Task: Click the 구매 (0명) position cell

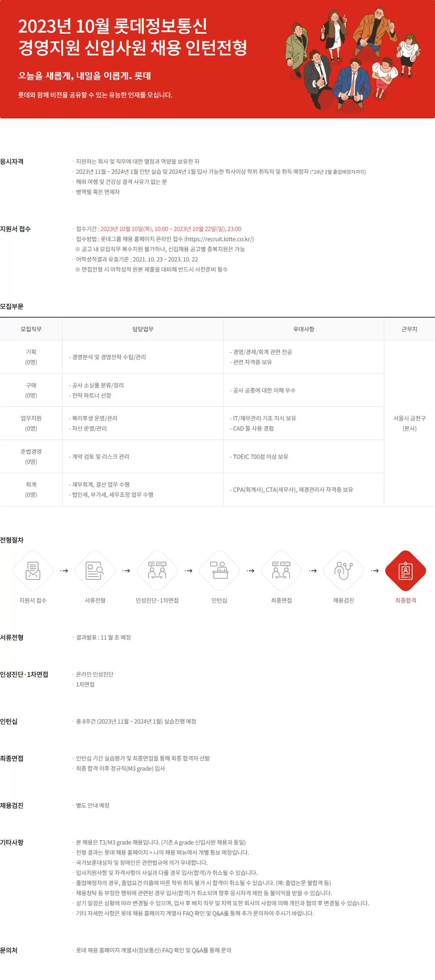Action: [31, 390]
